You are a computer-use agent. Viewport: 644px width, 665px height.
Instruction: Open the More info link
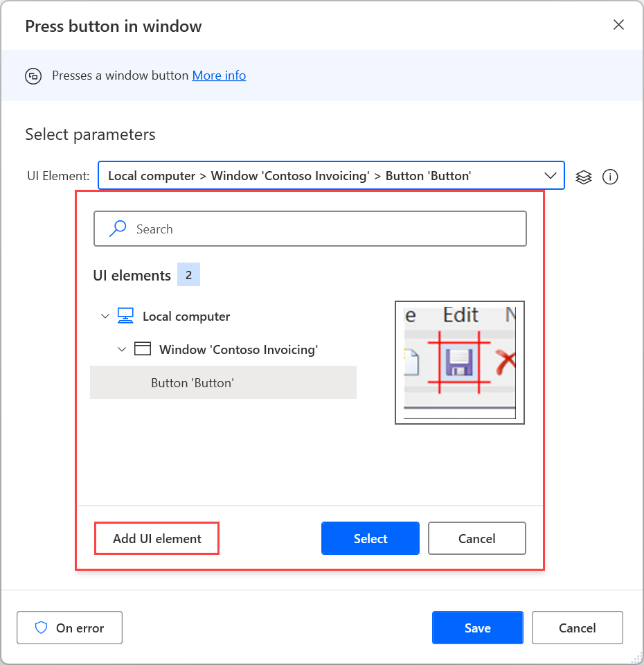[219, 76]
